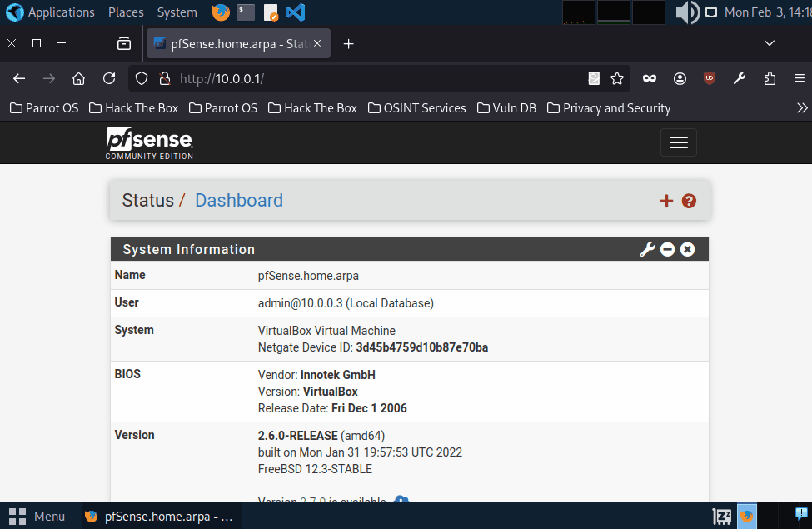Click the FreeBSD 12.3-STABLE text
The height and width of the screenshot is (529, 812).
pos(315,469)
